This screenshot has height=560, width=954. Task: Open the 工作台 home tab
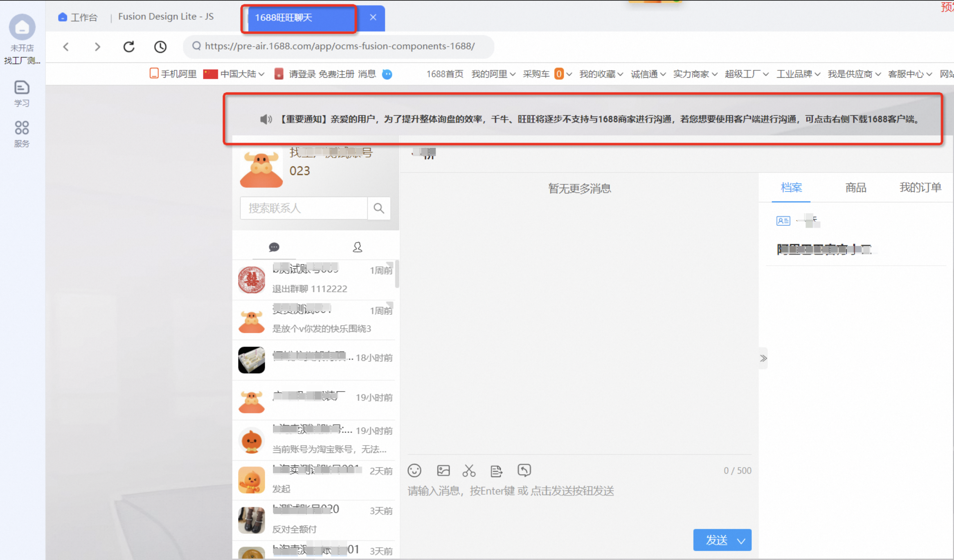[x=78, y=17]
